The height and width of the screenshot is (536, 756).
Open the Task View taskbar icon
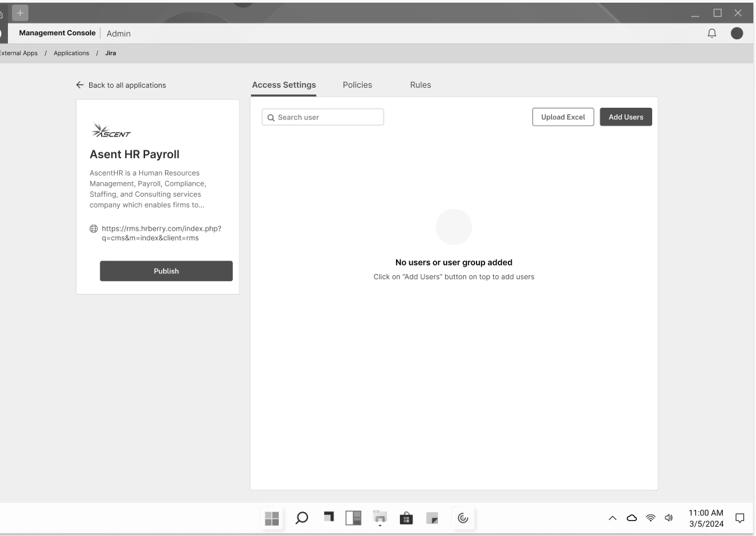(329, 517)
